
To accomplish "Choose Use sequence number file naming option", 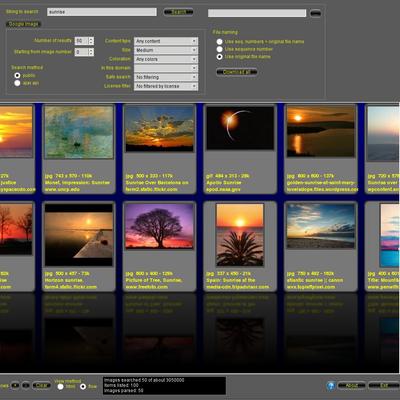I will tap(219, 49).
